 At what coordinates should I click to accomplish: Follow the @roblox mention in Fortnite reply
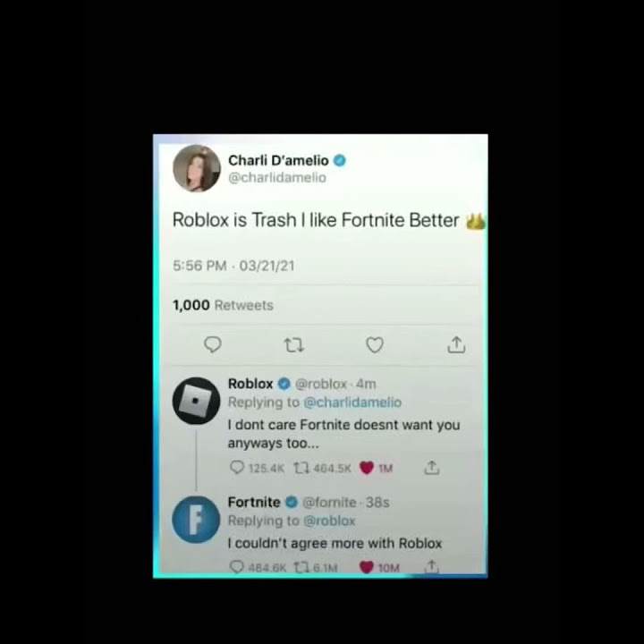click(329, 521)
